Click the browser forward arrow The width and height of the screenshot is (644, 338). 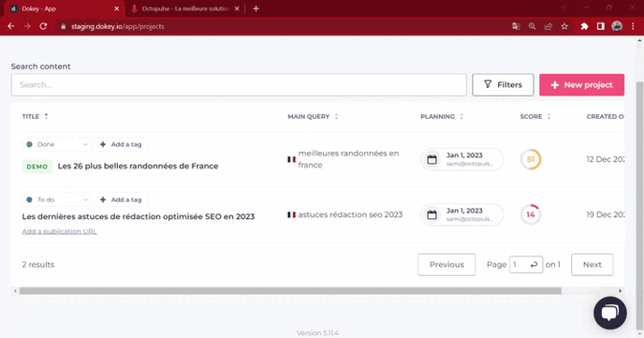point(27,26)
